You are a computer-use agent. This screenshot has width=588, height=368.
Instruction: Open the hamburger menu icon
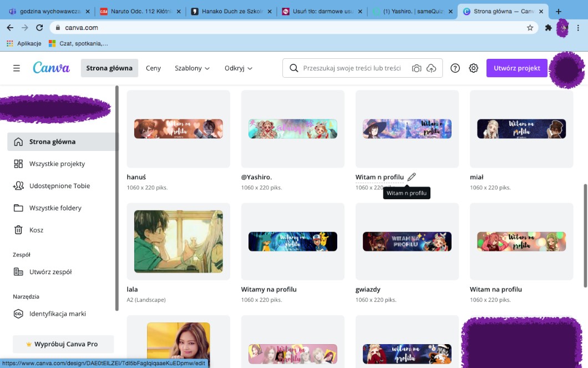tap(17, 68)
